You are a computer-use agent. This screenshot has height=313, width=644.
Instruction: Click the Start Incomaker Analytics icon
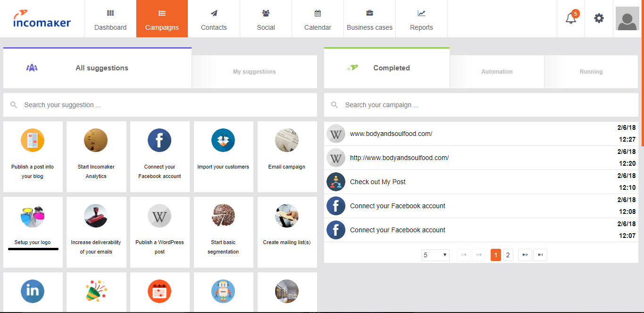(x=96, y=141)
